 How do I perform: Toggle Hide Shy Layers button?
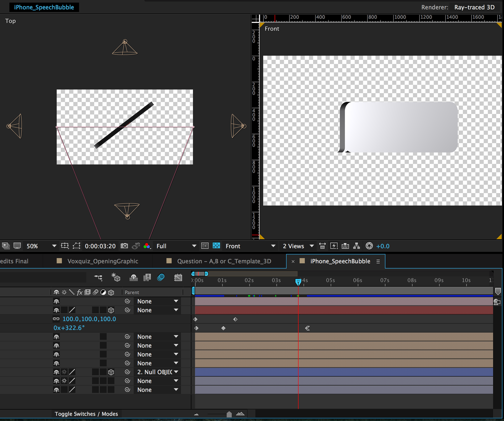133,277
